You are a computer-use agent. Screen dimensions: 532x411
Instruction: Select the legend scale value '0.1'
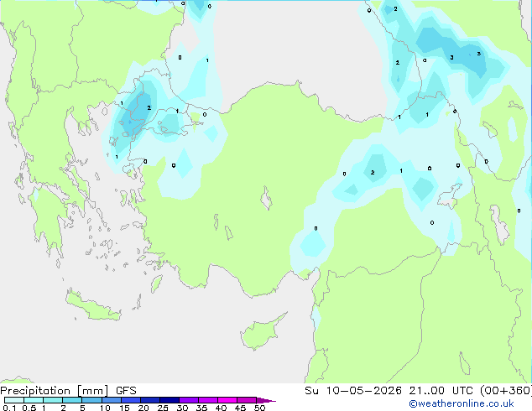coord(9,408)
